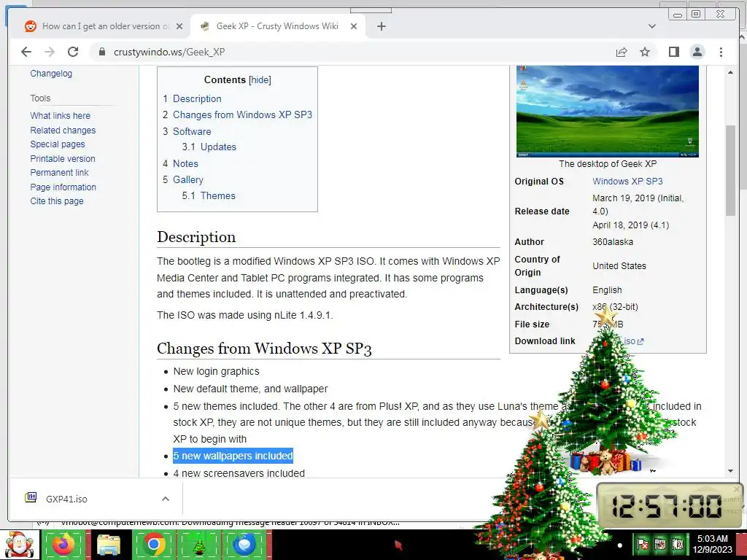
Task: Click the Santa start button
Action: (x=19, y=544)
